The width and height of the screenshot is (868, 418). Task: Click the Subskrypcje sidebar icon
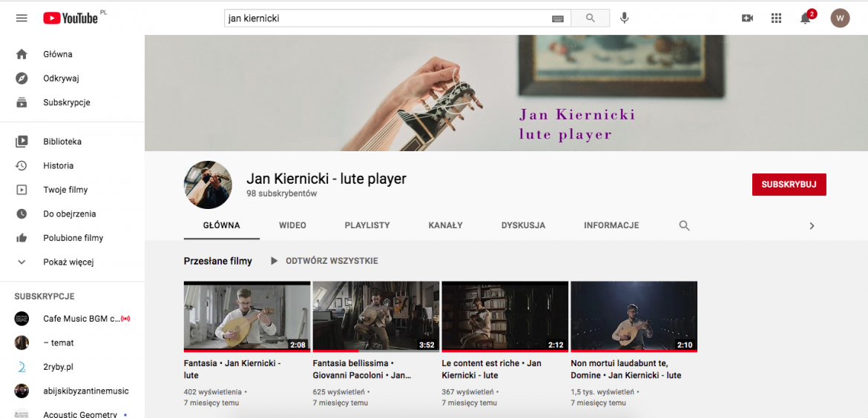click(22, 102)
